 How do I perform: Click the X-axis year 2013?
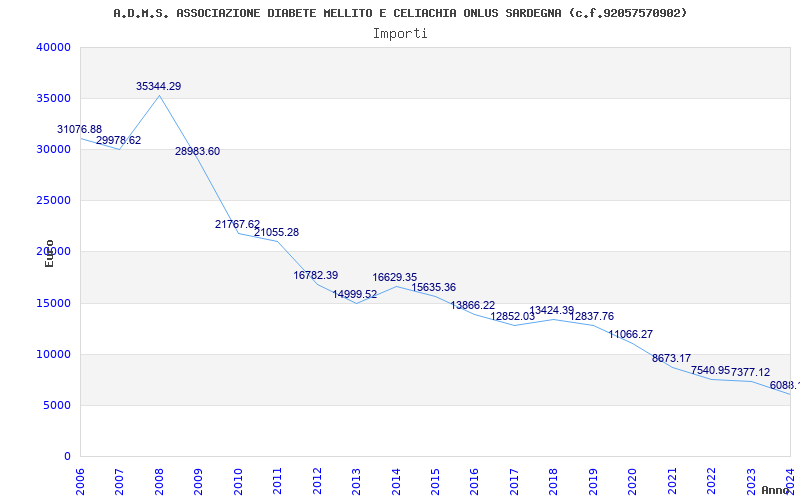point(356,481)
